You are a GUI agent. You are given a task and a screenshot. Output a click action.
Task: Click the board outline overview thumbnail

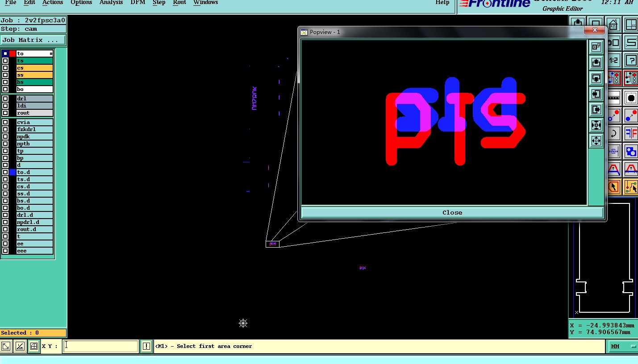pyautogui.click(x=604, y=258)
